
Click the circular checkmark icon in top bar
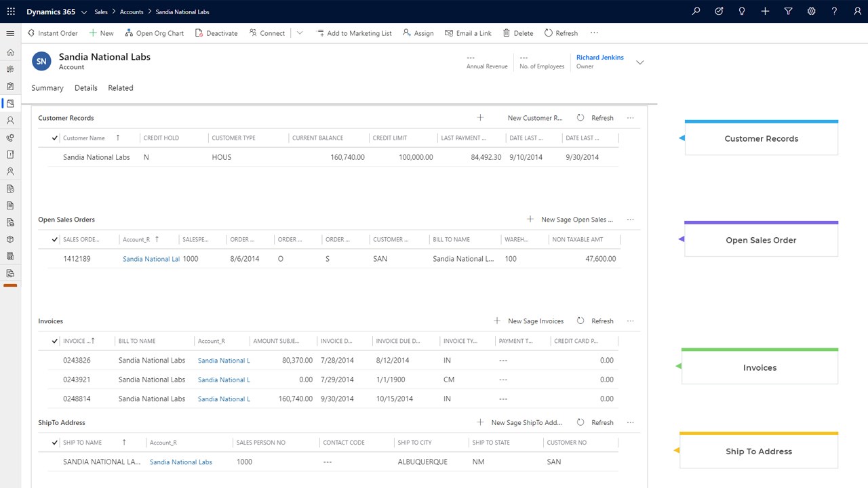[719, 12]
